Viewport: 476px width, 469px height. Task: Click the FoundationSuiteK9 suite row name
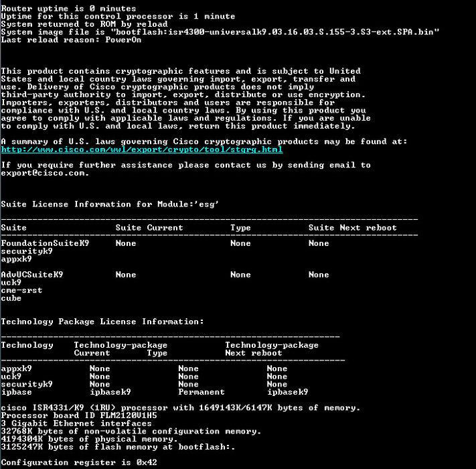(45, 243)
